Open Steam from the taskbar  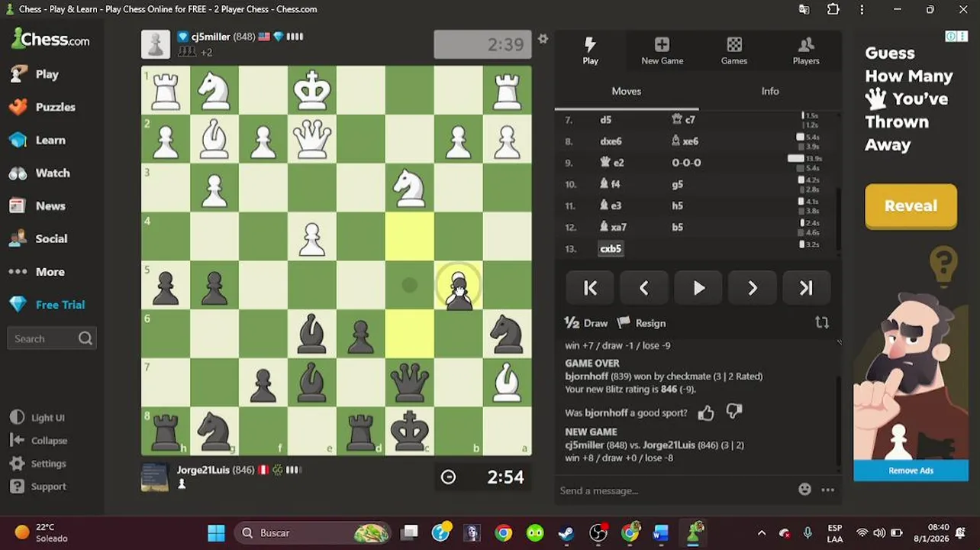(x=566, y=532)
